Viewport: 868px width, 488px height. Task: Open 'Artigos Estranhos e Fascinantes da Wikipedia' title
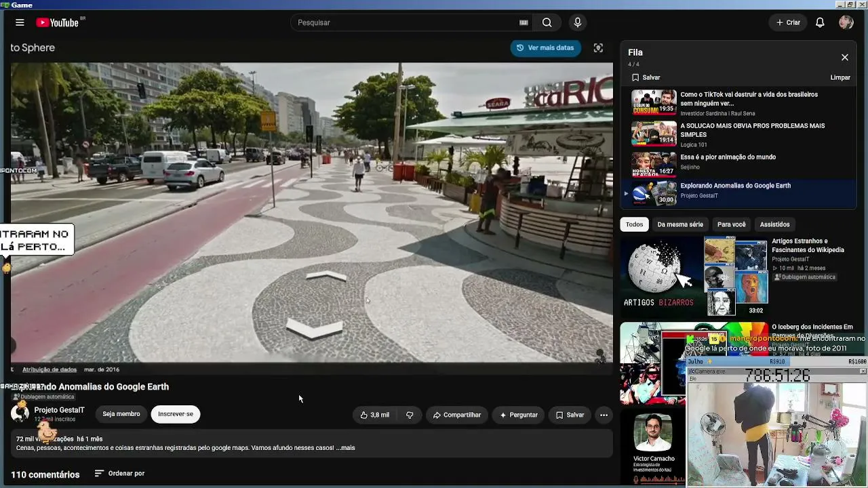[x=808, y=245]
